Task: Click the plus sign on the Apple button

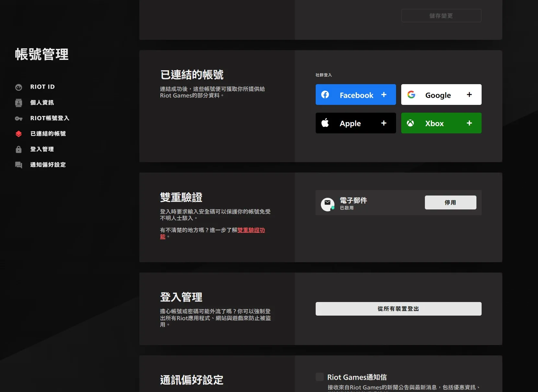Action: (384, 123)
